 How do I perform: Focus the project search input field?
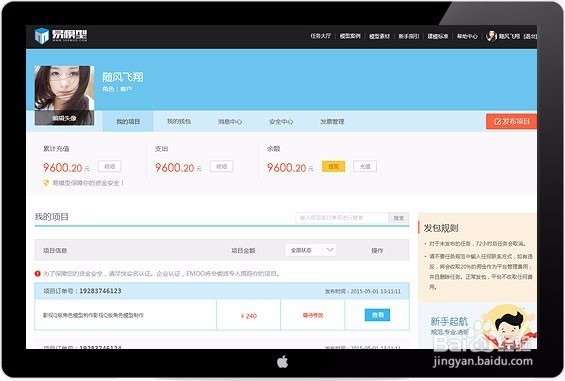[x=342, y=218]
